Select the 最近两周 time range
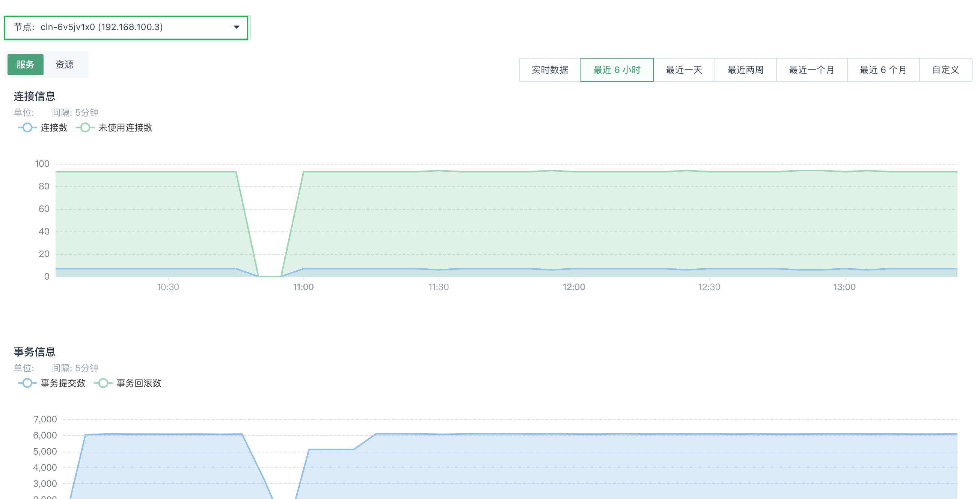Viewport: 980px width, 499px height. click(745, 70)
